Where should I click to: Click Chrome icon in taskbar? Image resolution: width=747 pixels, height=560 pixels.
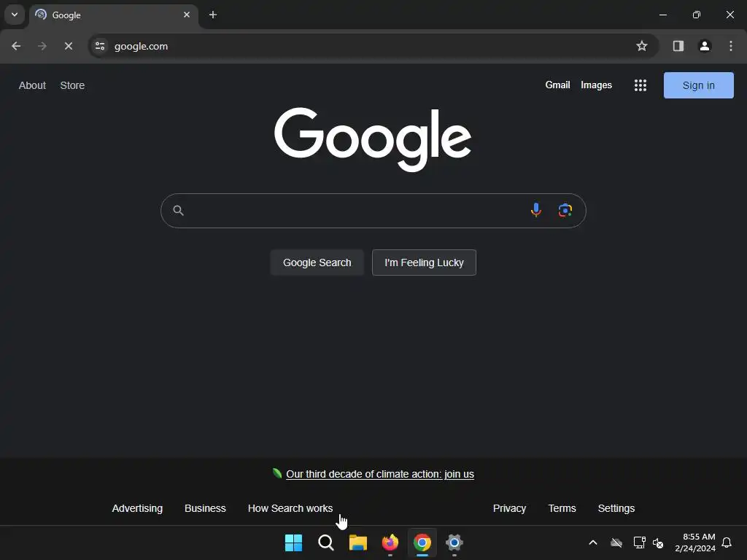(422, 542)
